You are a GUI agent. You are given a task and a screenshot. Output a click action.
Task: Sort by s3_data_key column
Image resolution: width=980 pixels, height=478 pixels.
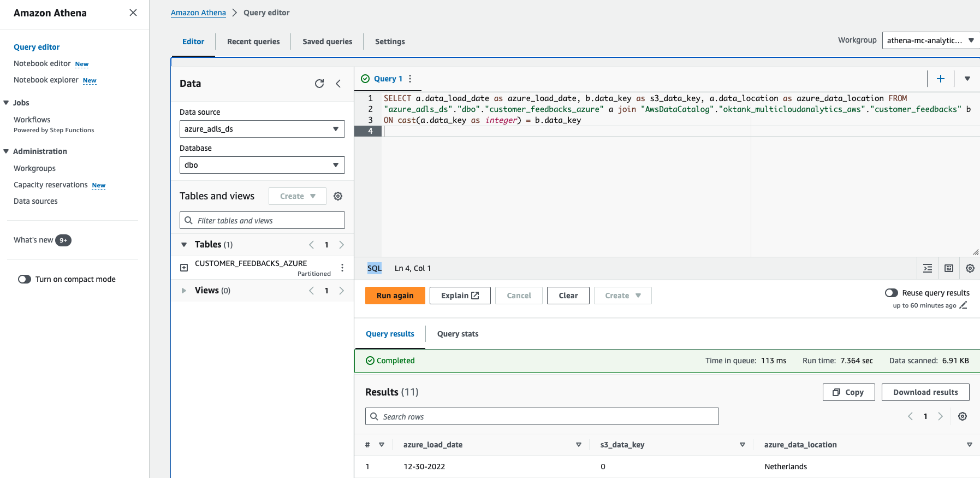tap(743, 445)
